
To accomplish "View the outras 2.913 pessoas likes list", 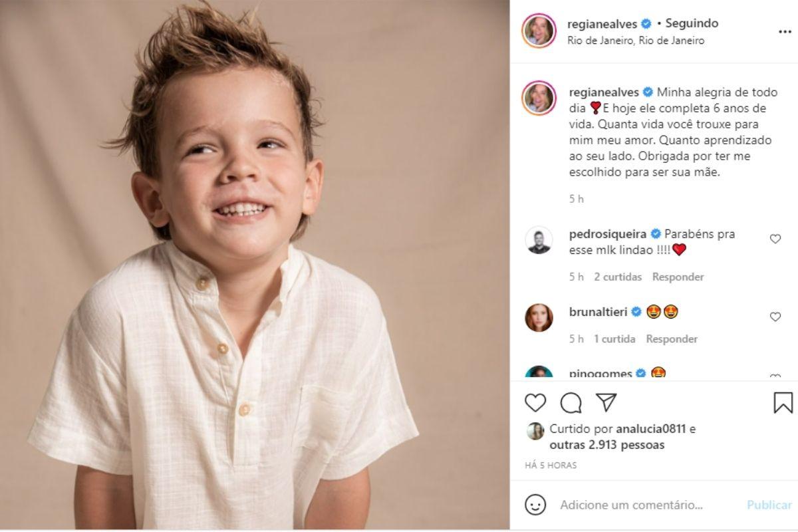I will pyautogui.click(x=606, y=445).
